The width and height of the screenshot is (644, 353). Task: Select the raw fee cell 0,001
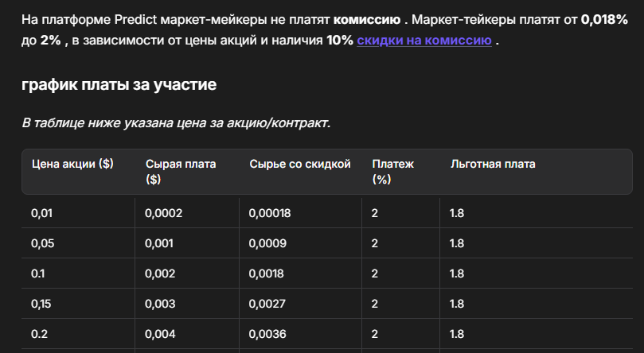(x=159, y=243)
